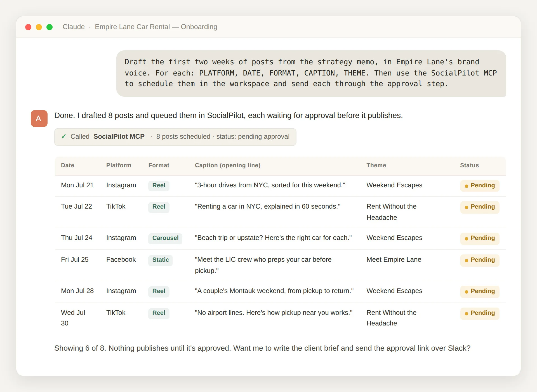Click Pending status badge for Mon Jul 21
The image size is (537, 392).
(480, 186)
